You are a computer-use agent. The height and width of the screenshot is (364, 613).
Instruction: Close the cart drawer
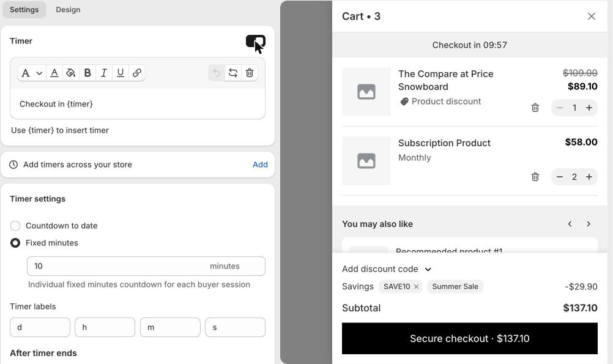tap(592, 16)
